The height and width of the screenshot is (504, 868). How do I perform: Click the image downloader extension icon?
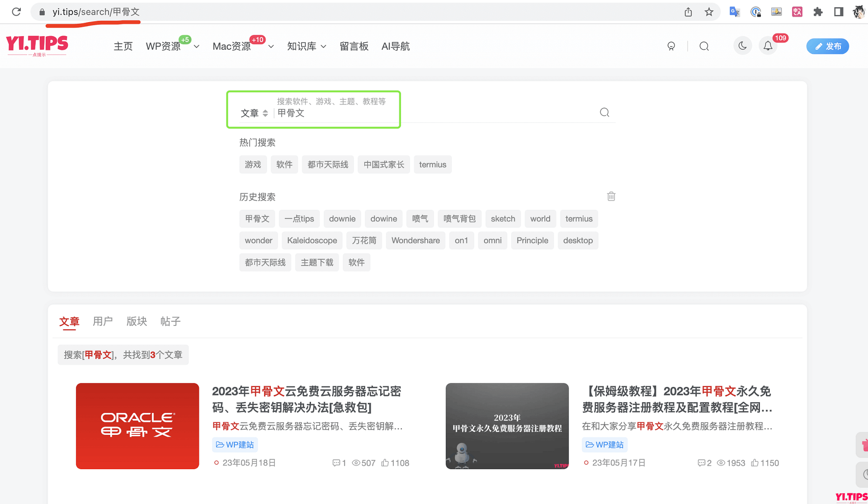pyautogui.click(x=776, y=12)
